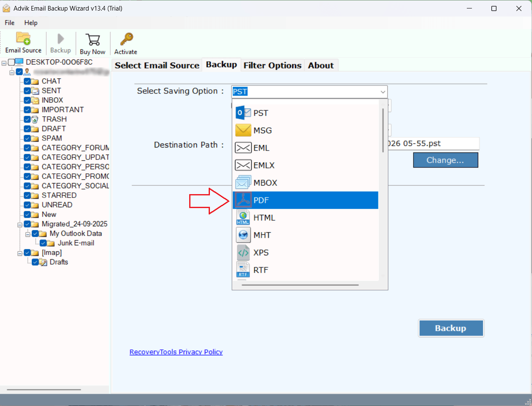Choose MBOX from the saving options list
This screenshot has height=406, width=532.
(x=305, y=183)
